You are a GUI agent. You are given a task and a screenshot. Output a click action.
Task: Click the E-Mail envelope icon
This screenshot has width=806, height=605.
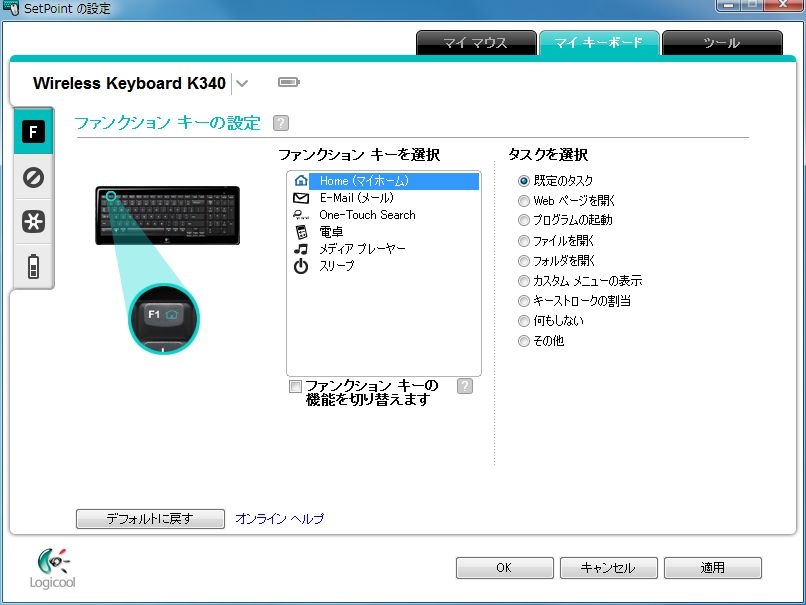click(x=301, y=198)
